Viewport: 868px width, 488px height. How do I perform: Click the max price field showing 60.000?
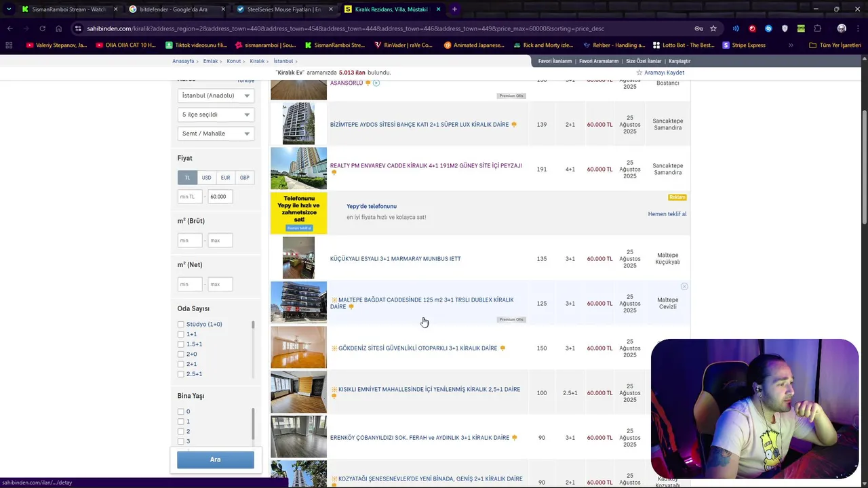[220, 197]
